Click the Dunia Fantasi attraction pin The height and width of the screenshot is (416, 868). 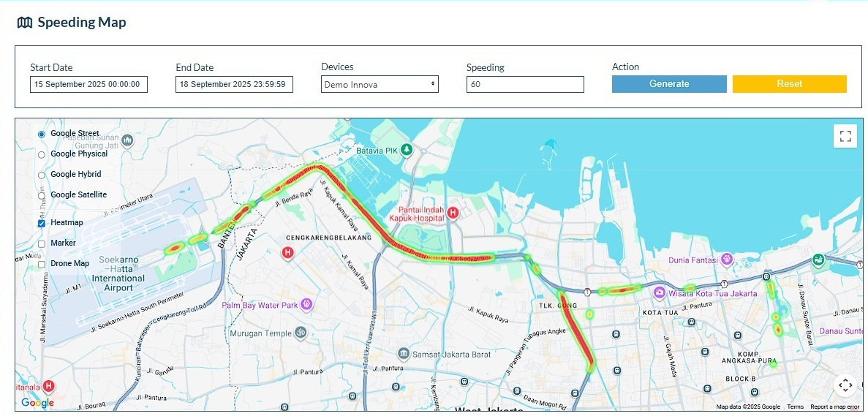[726, 260]
